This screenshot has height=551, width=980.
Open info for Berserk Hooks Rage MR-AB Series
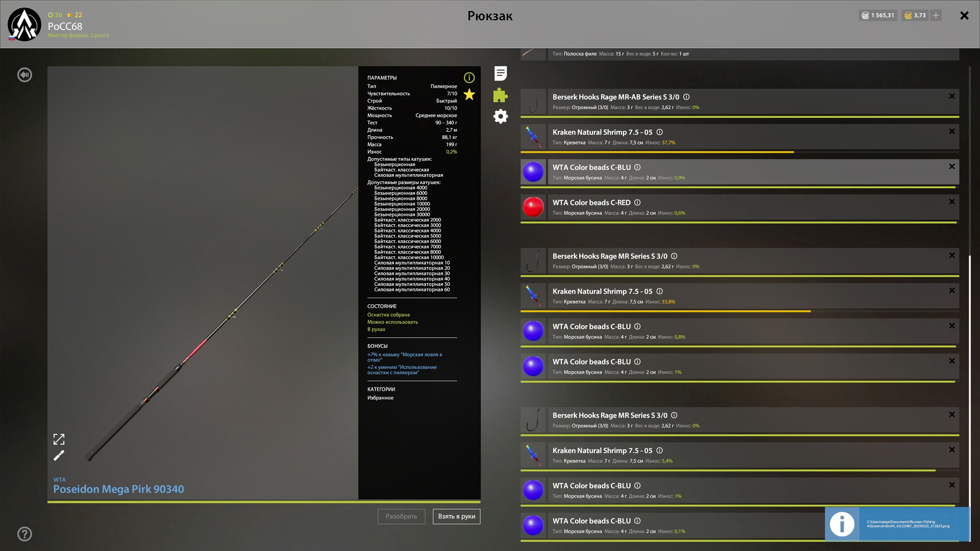point(686,97)
